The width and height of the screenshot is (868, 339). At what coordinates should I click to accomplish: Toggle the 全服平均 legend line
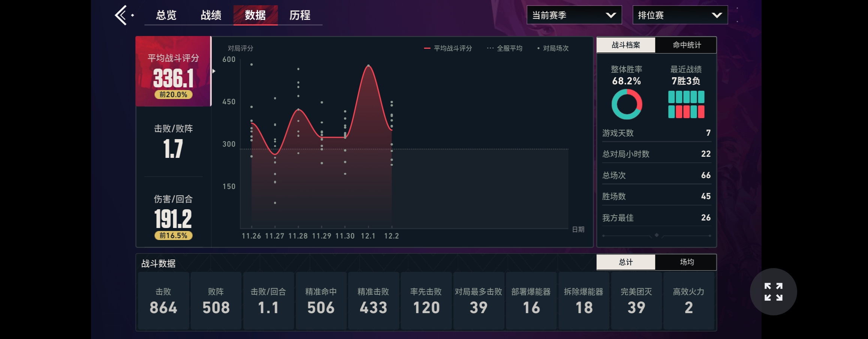(x=504, y=48)
